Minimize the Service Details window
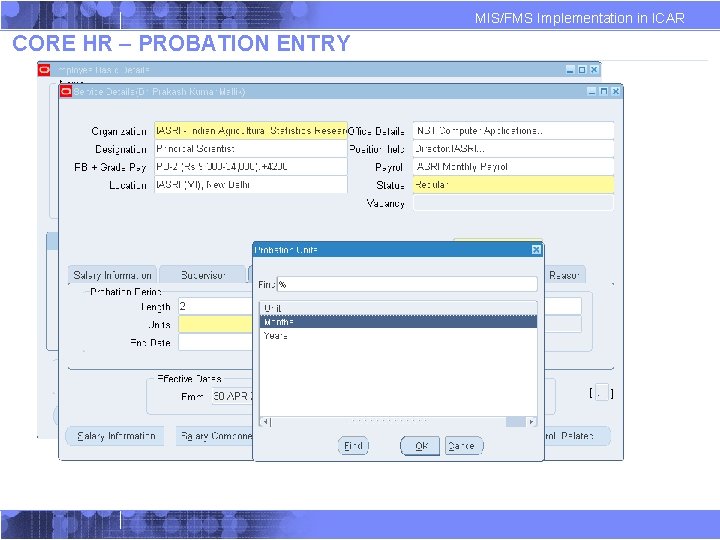 [592, 91]
